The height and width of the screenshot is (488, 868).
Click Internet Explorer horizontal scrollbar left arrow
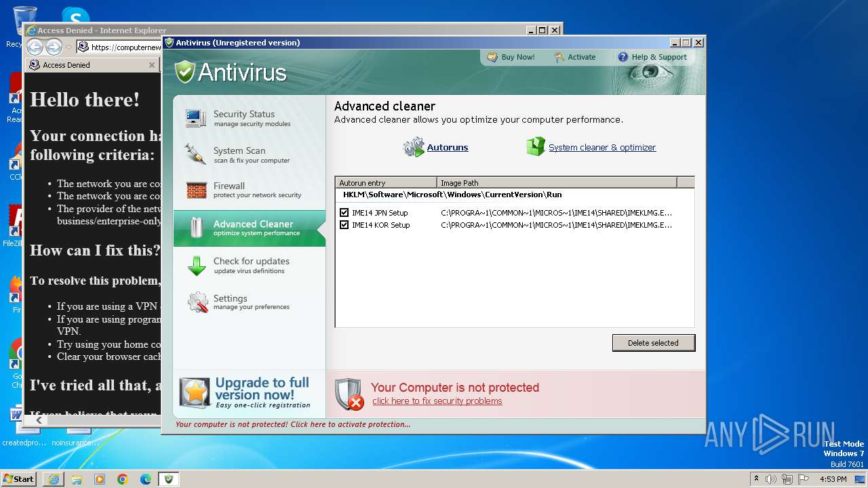39,420
